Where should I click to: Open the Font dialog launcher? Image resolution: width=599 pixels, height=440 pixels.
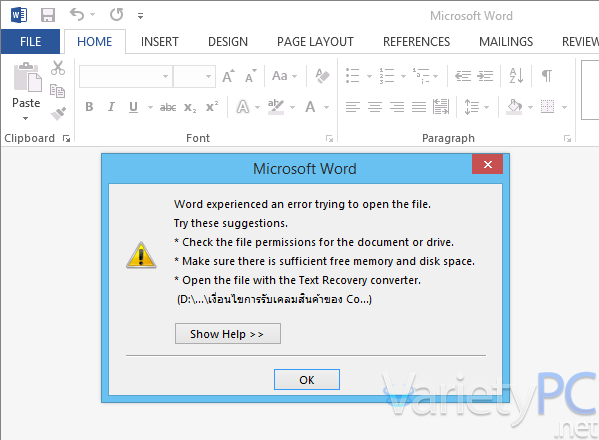329,138
